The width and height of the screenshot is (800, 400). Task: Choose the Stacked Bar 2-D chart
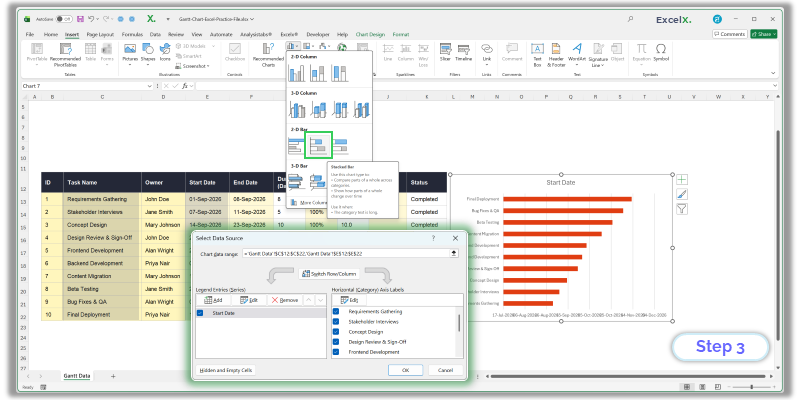318,145
